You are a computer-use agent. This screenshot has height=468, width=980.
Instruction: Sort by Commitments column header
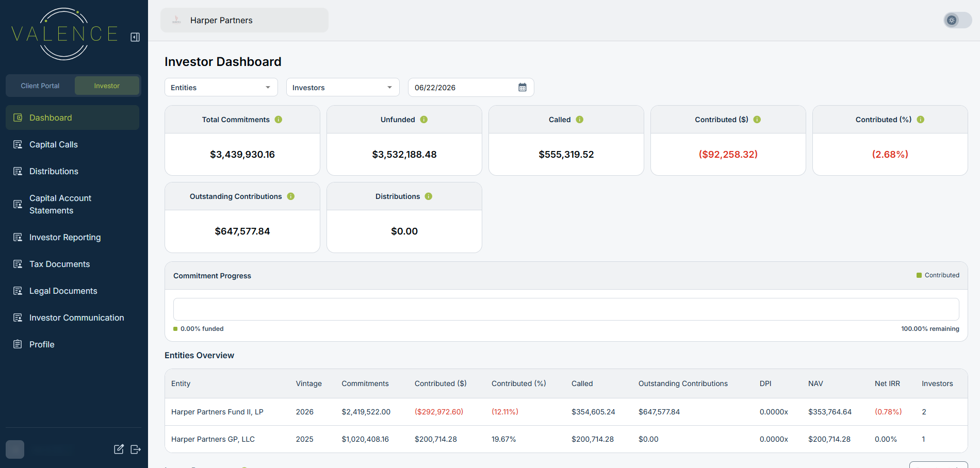pos(365,383)
